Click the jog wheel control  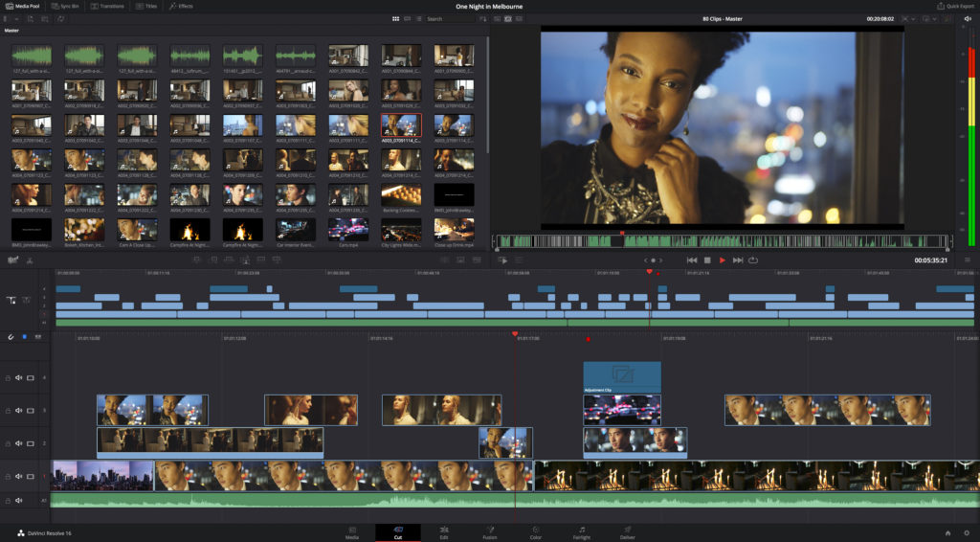pos(653,260)
